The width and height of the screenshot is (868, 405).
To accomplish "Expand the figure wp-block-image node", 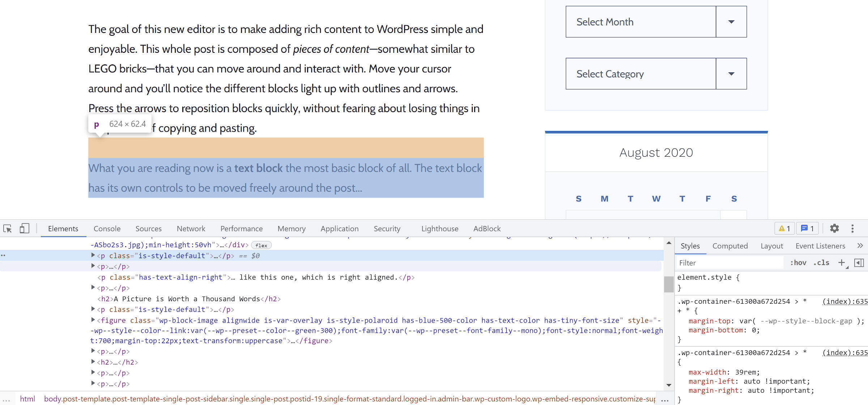I will (x=93, y=320).
